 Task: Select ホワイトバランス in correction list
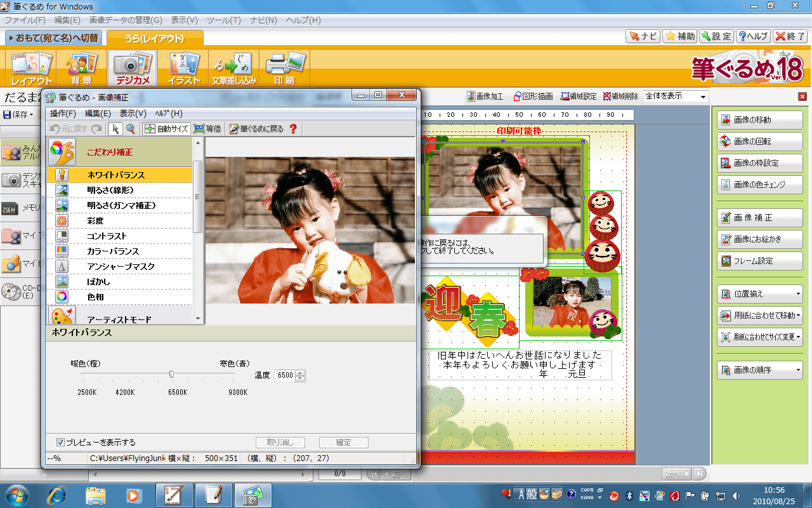tap(119, 175)
